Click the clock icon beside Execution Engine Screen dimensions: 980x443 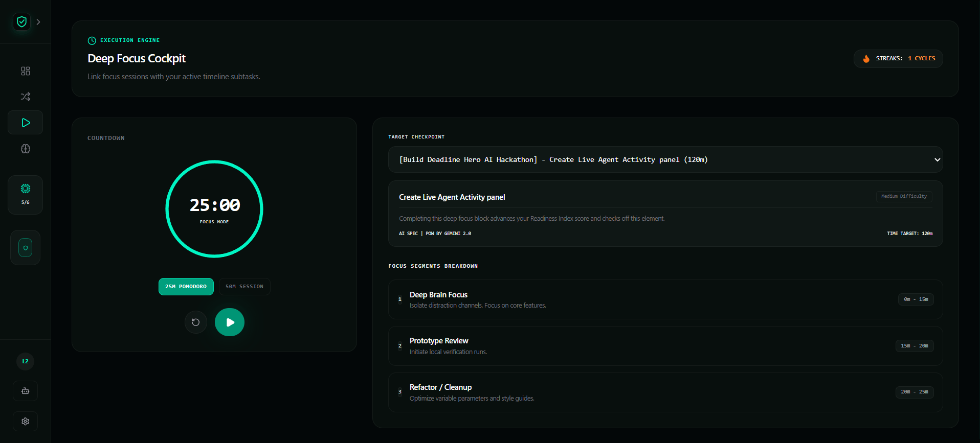tap(92, 41)
